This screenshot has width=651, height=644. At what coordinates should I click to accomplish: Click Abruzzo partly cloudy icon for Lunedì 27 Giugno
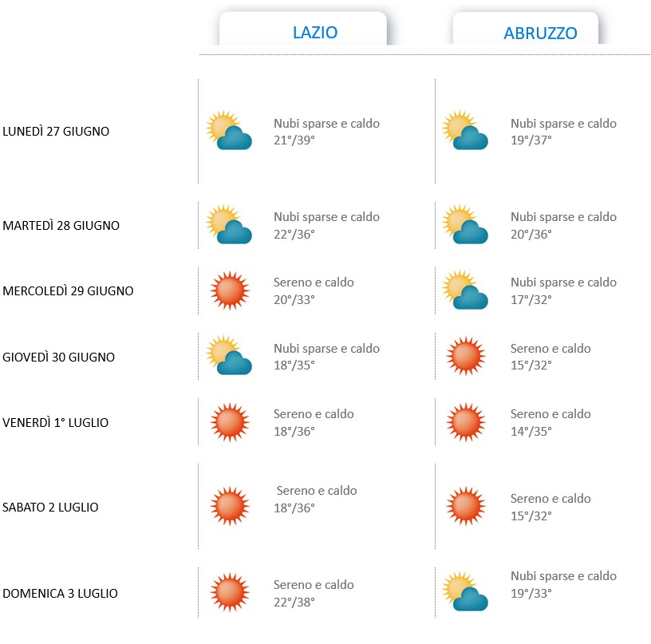click(x=465, y=130)
